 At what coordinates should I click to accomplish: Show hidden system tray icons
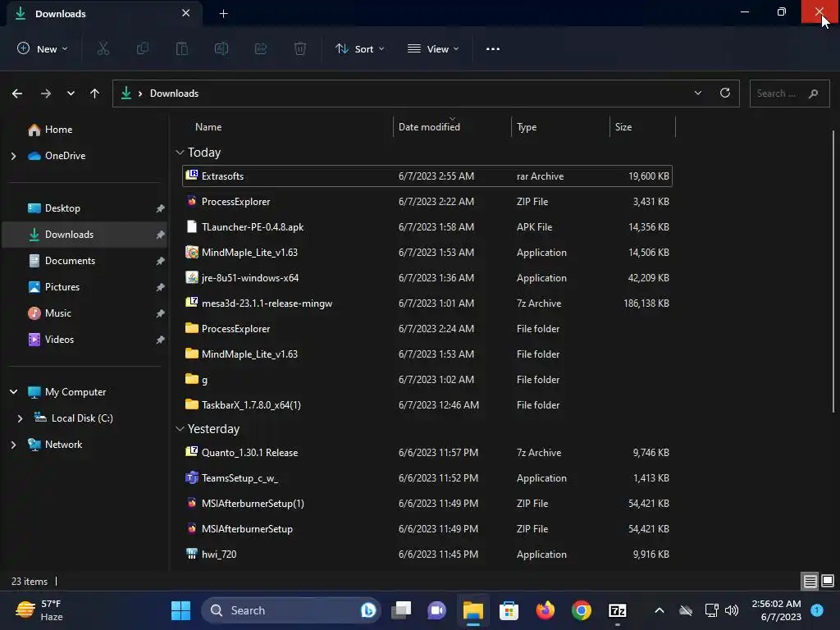click(x=660, y=610)
